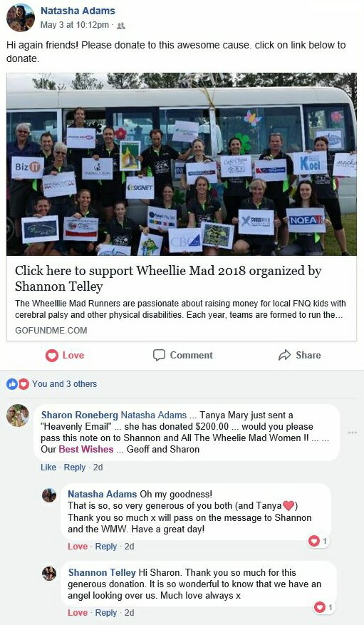Open the Wheellie Mad 2018 GoFundMe link title
This screenshot has height=625, width=364.
(168, 278)
